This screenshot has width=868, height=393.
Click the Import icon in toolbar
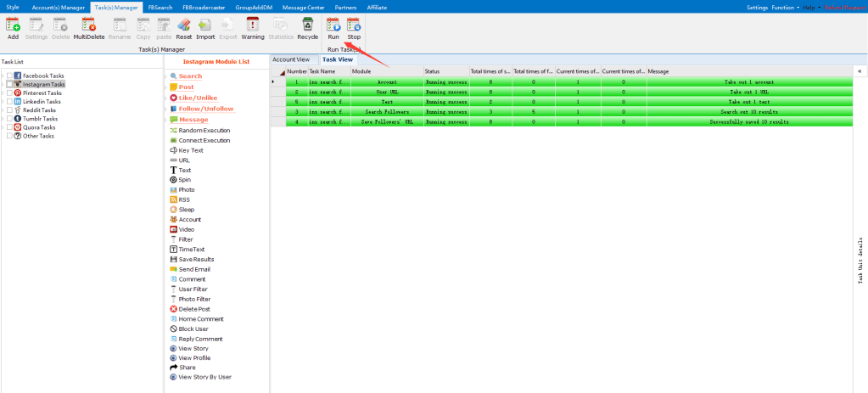(205, 25)
